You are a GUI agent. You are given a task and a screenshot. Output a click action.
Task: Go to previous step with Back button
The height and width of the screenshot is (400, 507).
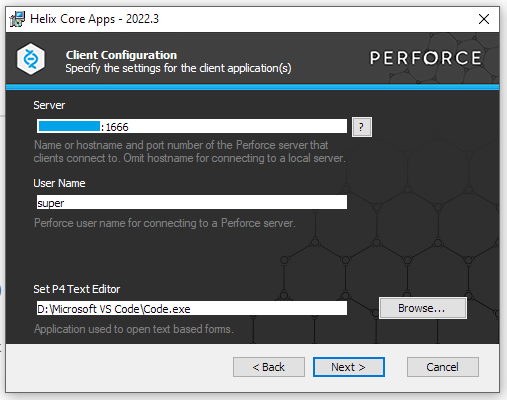[269, 367]
